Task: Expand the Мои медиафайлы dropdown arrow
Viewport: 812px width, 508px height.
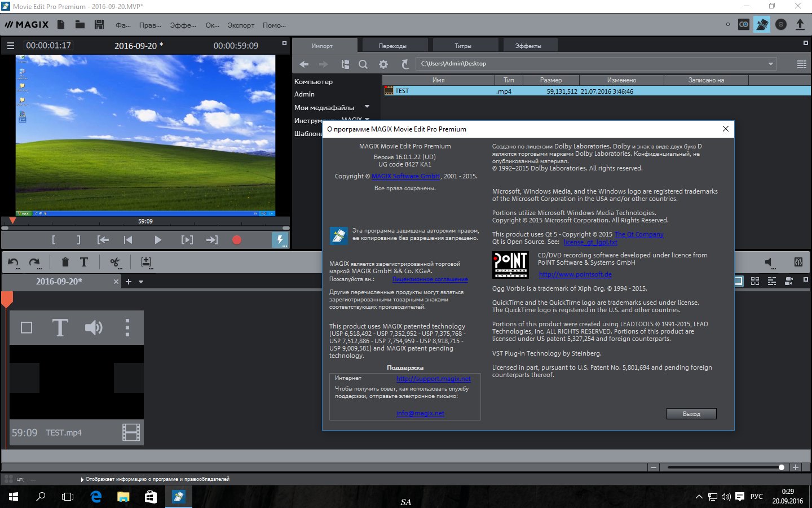Action: tap(367, 107)
